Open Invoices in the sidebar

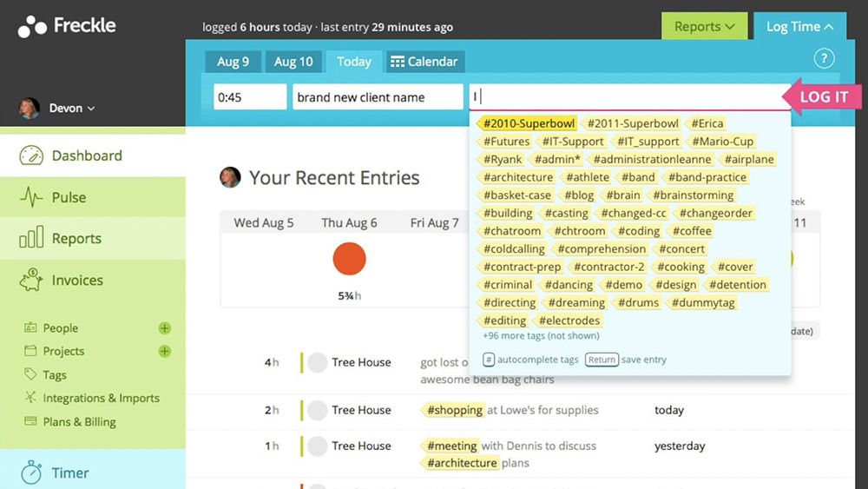(x=93, y=281)
